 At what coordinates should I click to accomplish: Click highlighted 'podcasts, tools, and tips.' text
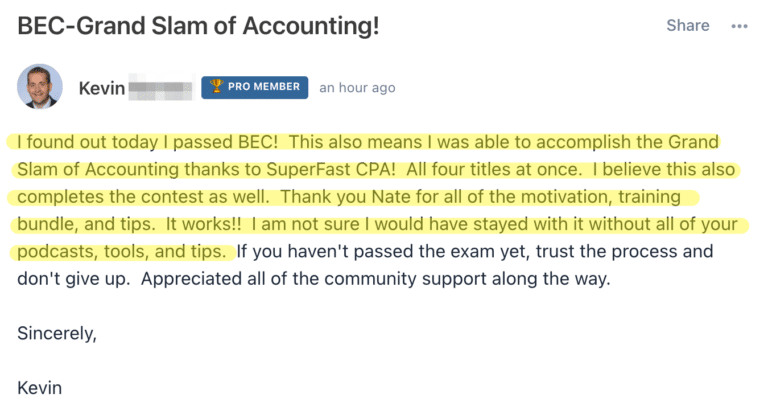[121, 252]
